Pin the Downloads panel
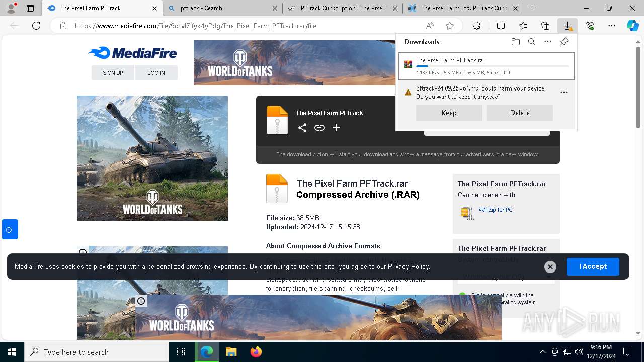The image size is (644, 362). pos(564,42)
